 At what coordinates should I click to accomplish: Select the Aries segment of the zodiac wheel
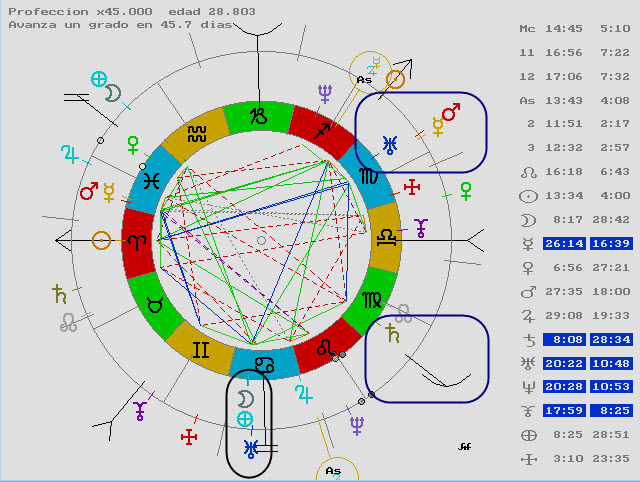click(135, 241)
